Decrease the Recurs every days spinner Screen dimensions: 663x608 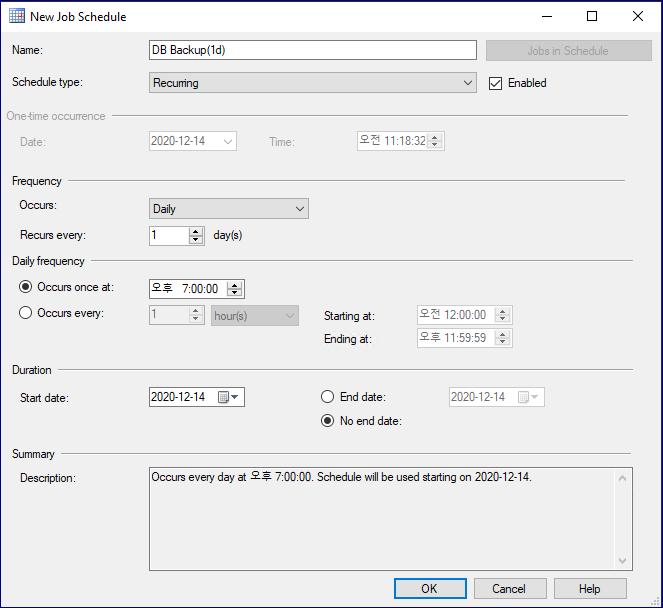click(195, 240)
